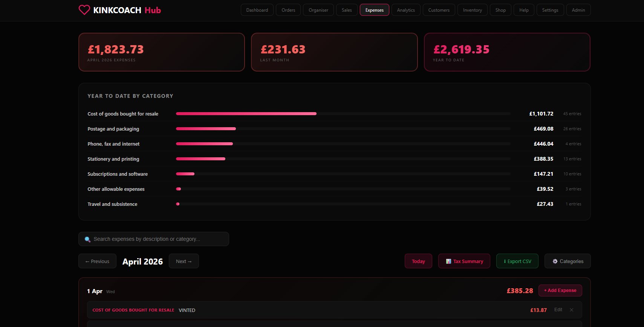Click the Phone, fax and internet bar

coord(343,144)
